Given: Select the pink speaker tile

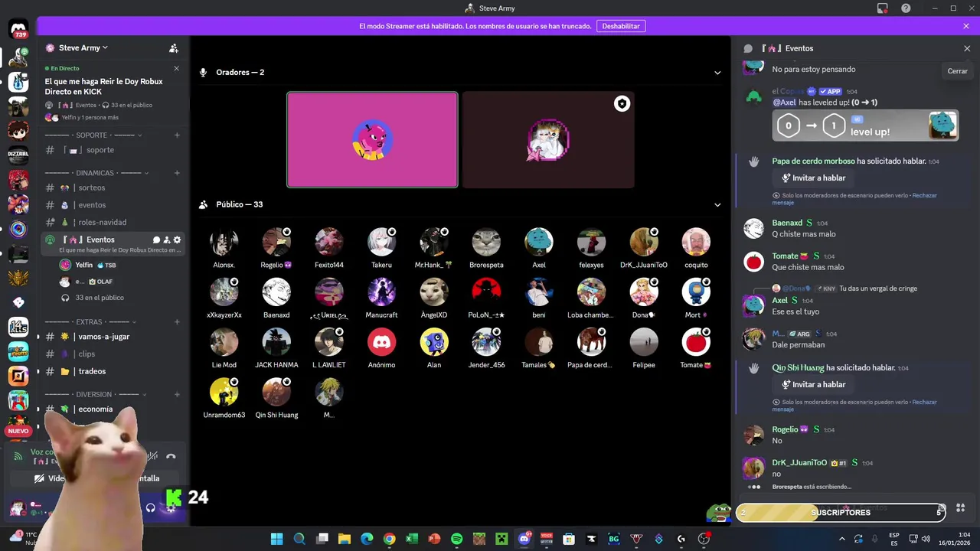Looking at the screenshot, I should coord(372,140).
